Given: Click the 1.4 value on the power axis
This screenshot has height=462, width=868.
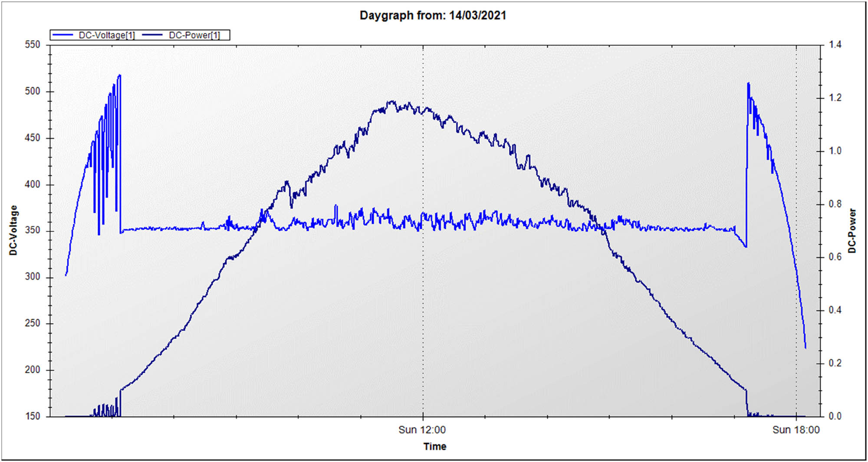Looking at the screenshot, I should click(x=835, y=45).
